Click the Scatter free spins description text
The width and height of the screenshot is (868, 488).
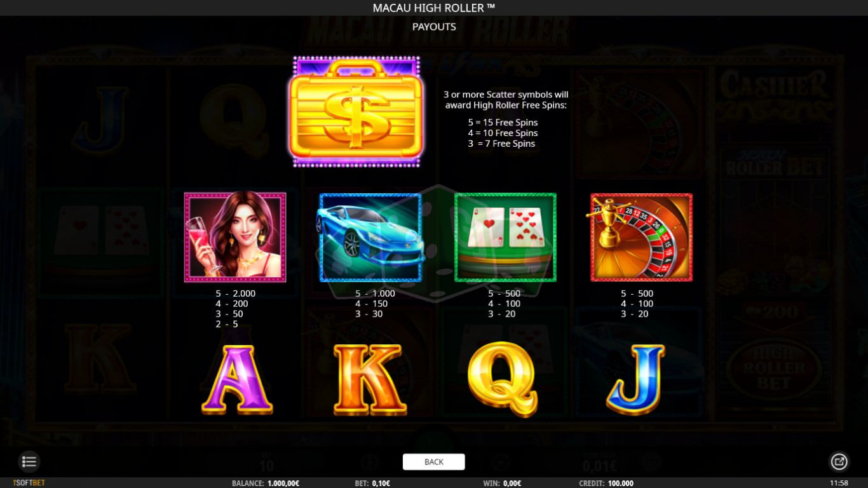click(506, 119)
